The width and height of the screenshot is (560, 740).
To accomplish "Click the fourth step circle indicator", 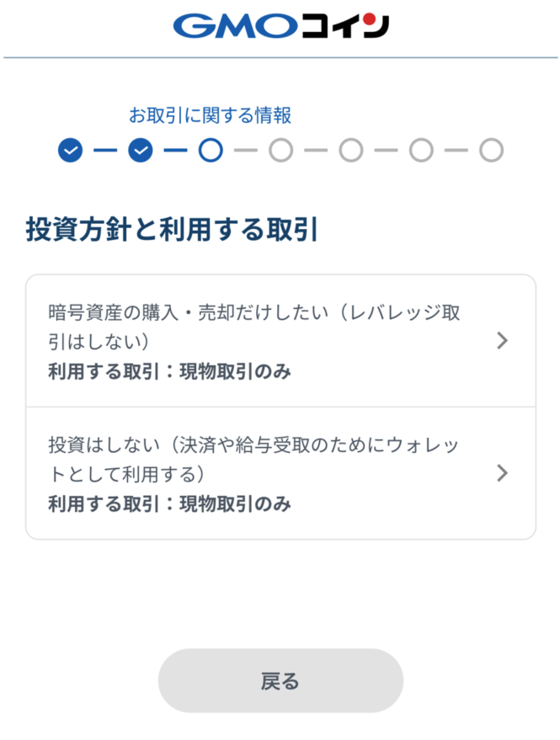I will [281, 151].
